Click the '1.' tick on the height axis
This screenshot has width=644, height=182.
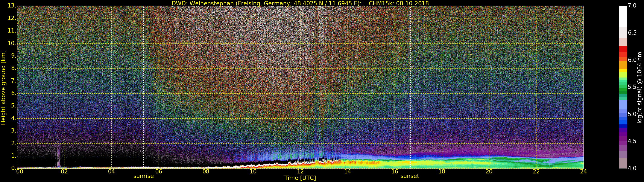14,156
